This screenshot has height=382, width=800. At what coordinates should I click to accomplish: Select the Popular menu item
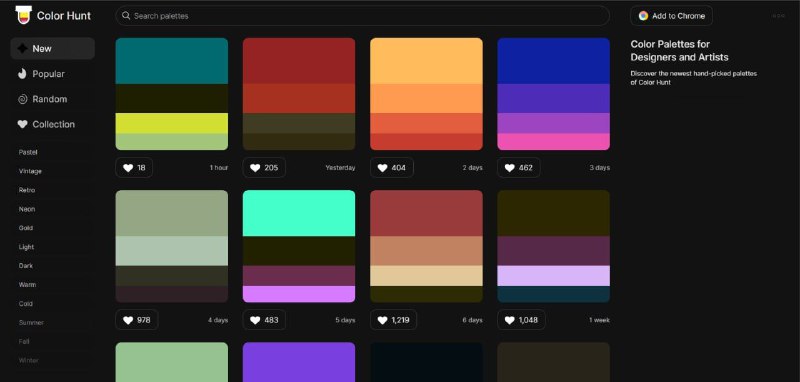(53, 74)
